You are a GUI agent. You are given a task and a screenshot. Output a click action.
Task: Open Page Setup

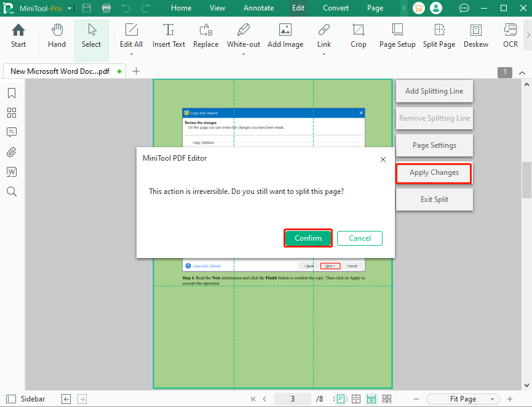397,36
